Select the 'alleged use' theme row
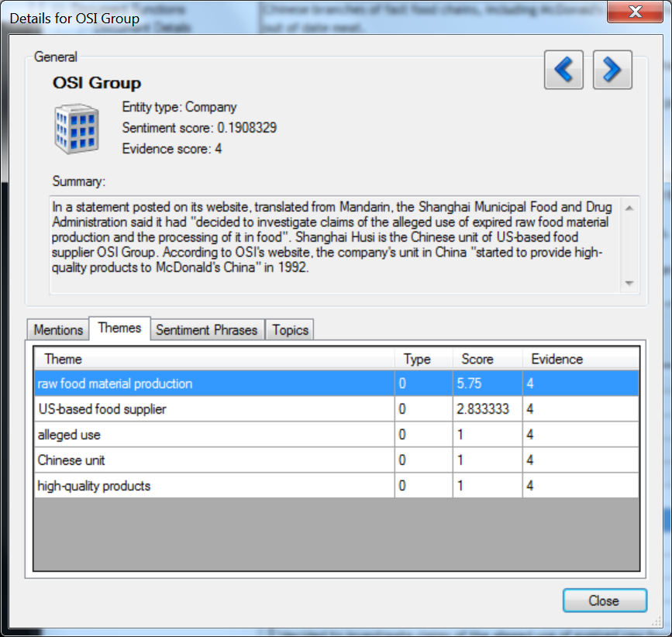672x637 pixels. coord(337,435)
